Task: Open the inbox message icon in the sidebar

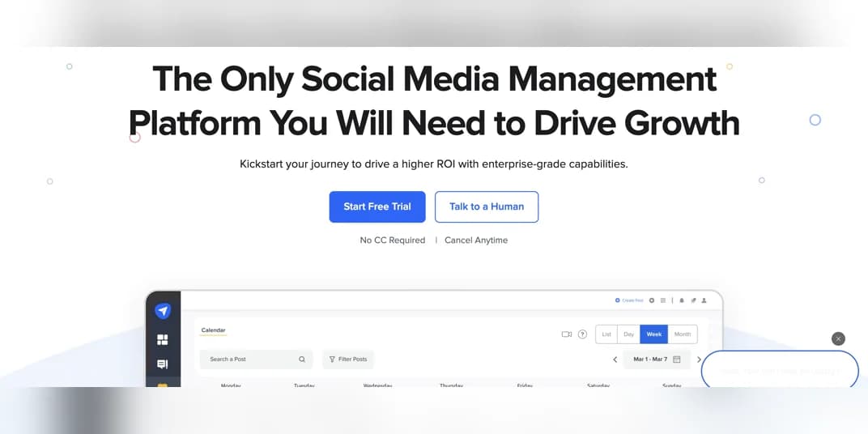Action: [x=163, y=364]
